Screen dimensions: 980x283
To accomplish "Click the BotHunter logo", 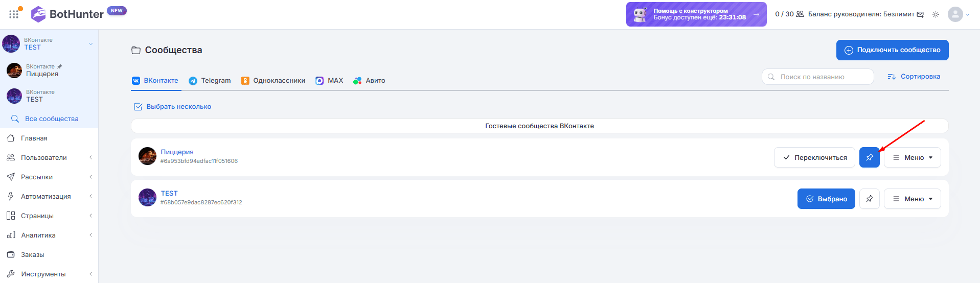I will 67,14.
